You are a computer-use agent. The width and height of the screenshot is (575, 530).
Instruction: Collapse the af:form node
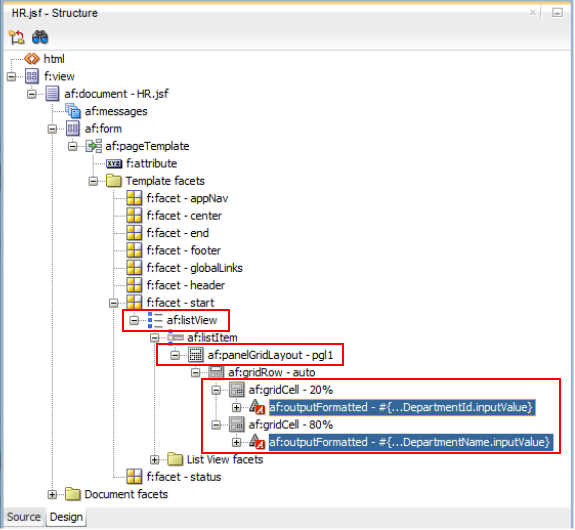click(x=52, y=129)
